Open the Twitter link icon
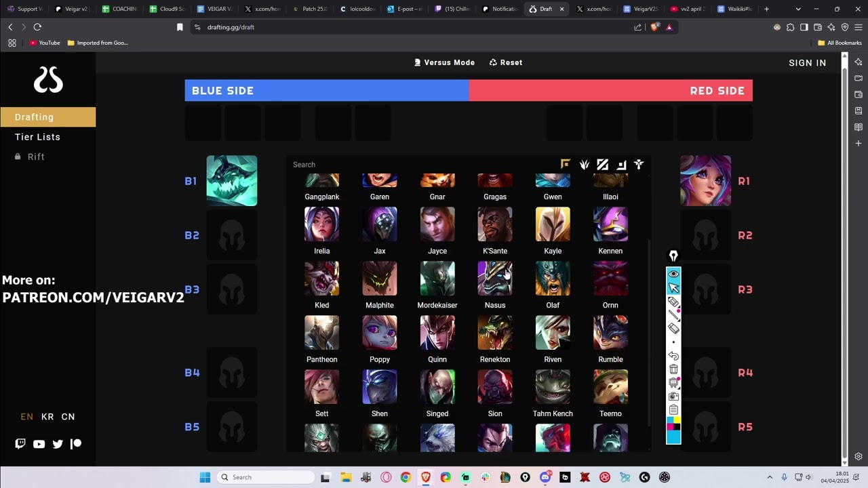Viewport: 868px width, 488px height. point(58,444)
